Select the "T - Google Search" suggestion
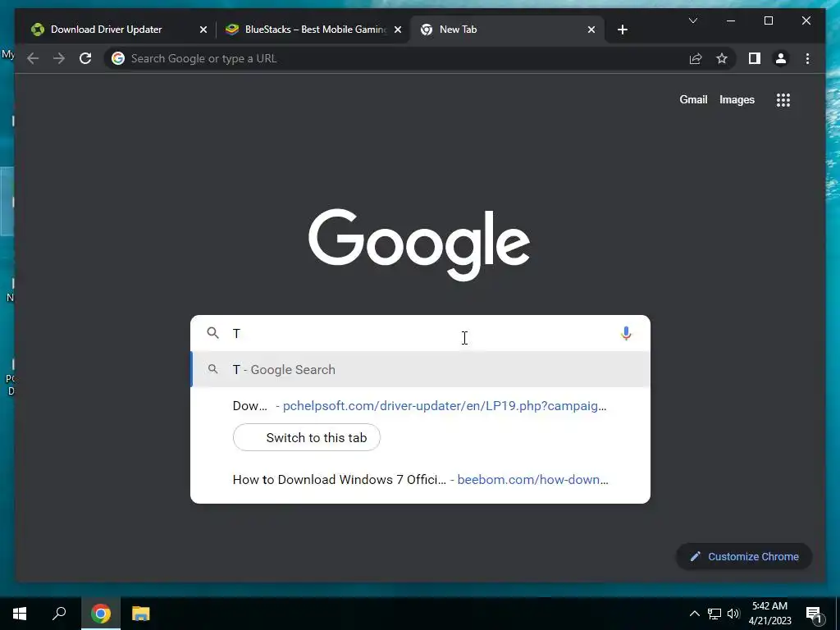 (420, 370)
